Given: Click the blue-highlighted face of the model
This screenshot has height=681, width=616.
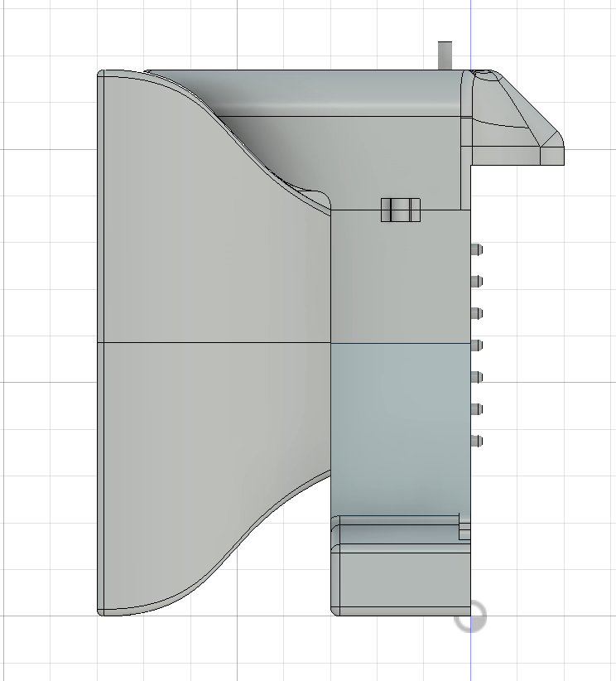Looking at the screenshot, I should (400, 430).
